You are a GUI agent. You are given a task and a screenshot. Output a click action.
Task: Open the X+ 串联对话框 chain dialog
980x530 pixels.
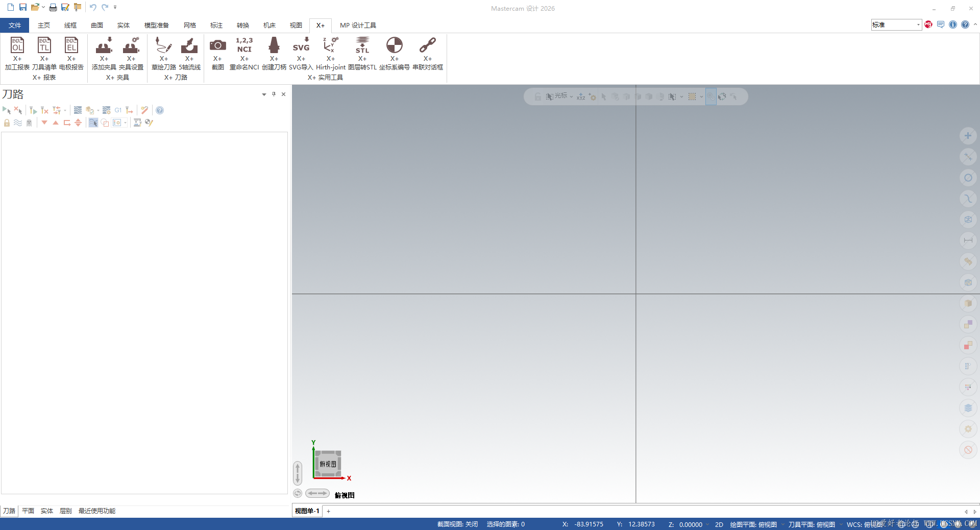(x=428, y=53)
